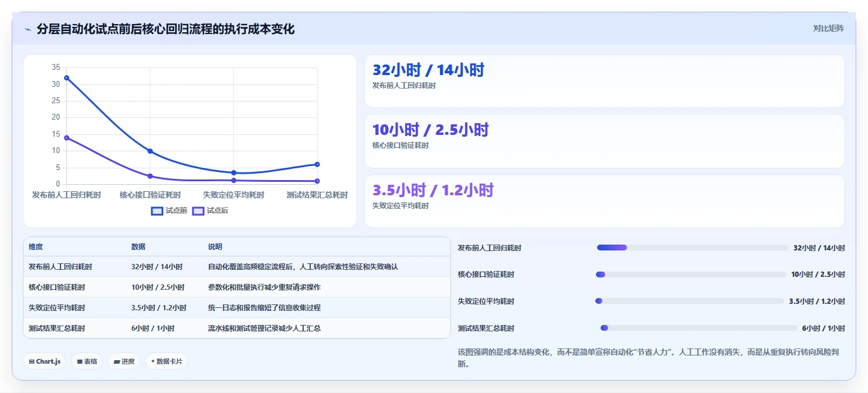This screenshot has height=393, width=868.
Task: Click the 失败定位平均耗时 x-axis label
Action: (x=233, y=195)
